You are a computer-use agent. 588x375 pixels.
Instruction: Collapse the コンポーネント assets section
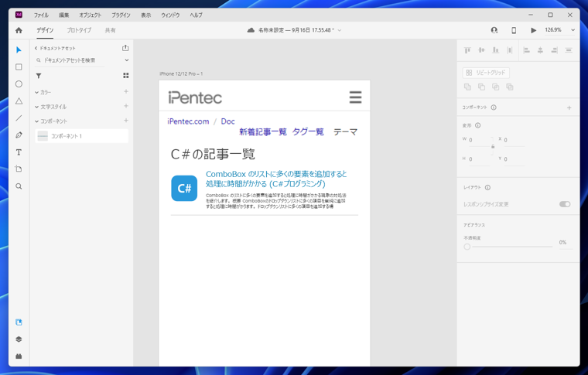click(37, 121)
